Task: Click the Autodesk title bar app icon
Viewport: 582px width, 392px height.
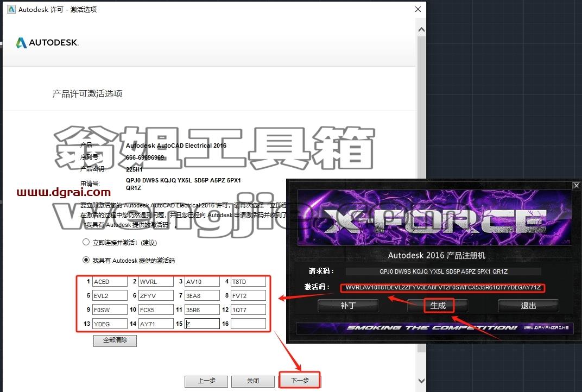Action: pyautogui.click(x=11, y=9)
